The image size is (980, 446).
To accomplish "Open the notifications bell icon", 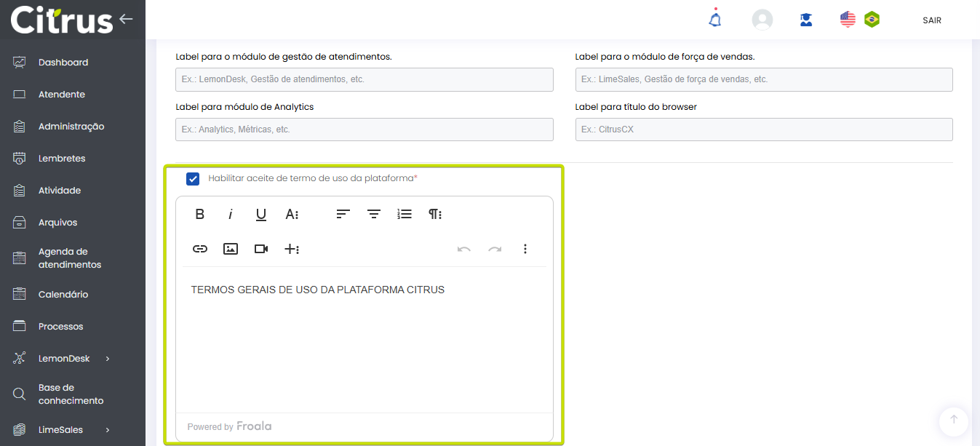I will tap(715, 20).
